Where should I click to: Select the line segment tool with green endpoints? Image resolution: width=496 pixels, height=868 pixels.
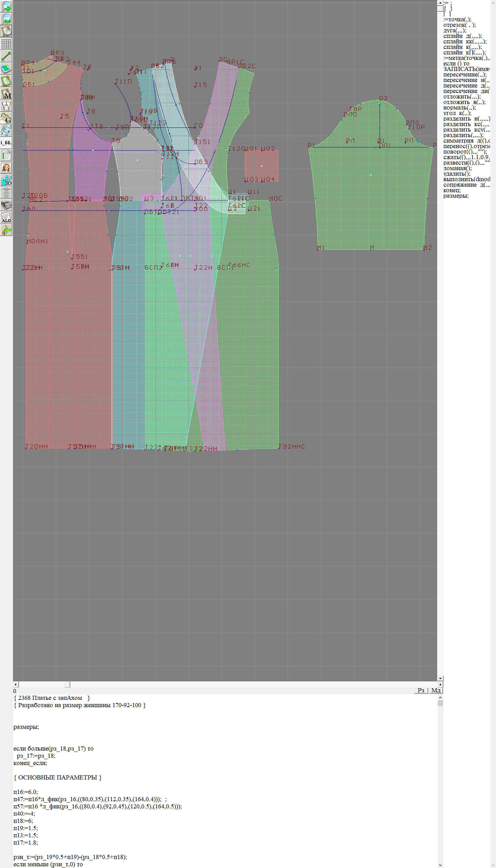tap(6, 56)
